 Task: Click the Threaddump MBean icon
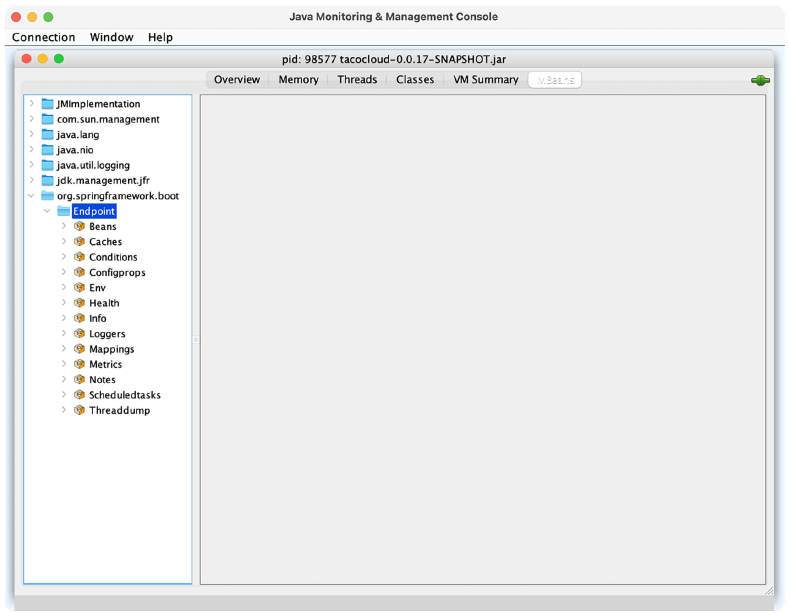coord(80,410)
